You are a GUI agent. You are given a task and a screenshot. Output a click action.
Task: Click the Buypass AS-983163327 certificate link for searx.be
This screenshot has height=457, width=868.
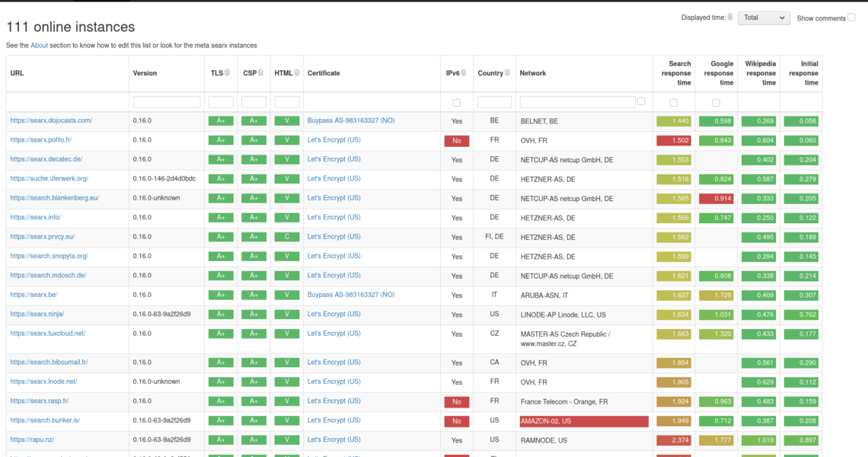click(x=350, y=295)
